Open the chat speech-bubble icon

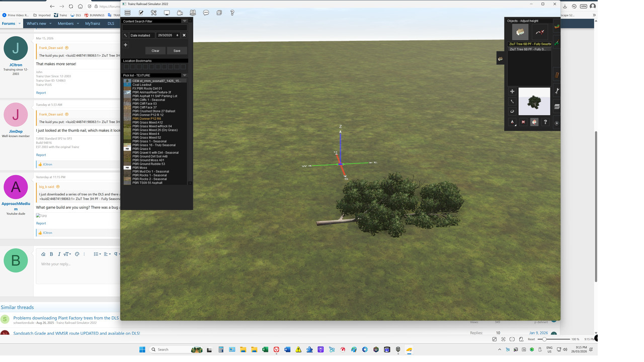[x=206, y=13]
